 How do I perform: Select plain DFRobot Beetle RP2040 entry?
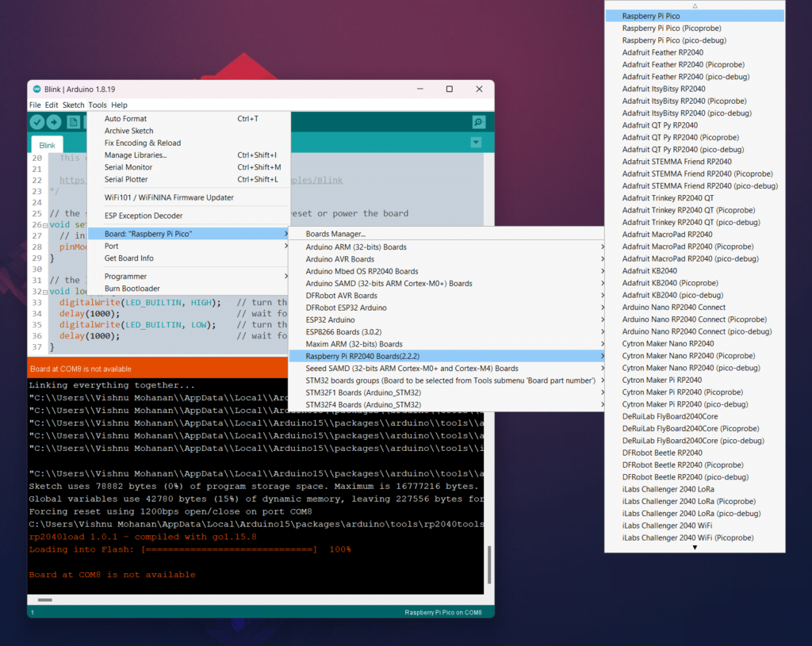tap(695, 453)
